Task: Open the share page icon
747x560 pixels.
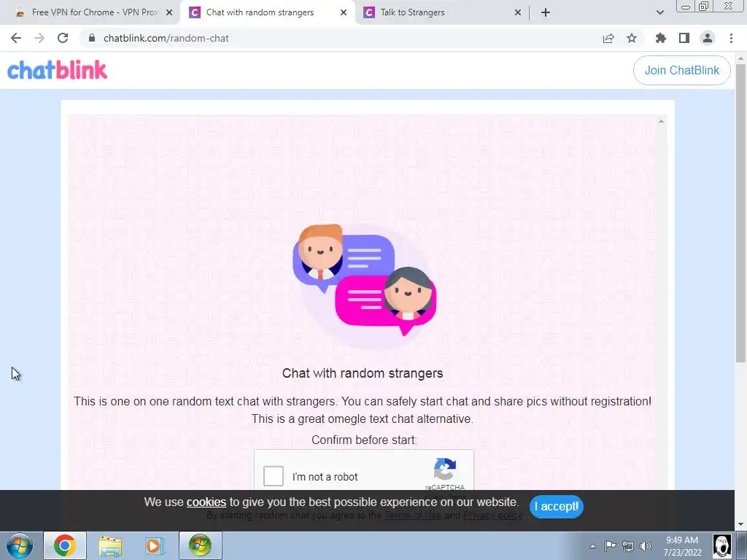Action: pyautogui.click(x=608, y=38)
